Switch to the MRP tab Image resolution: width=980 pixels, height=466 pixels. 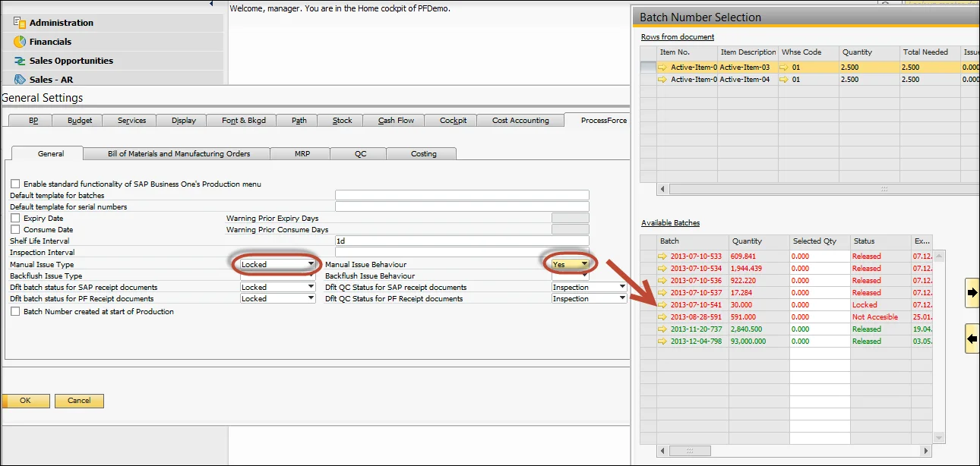(302, 154)
